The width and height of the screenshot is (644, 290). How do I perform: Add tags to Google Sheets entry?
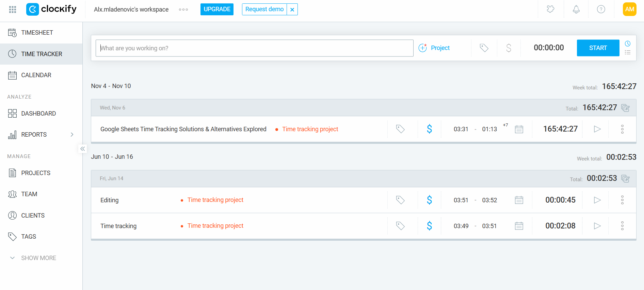point(400,129)
